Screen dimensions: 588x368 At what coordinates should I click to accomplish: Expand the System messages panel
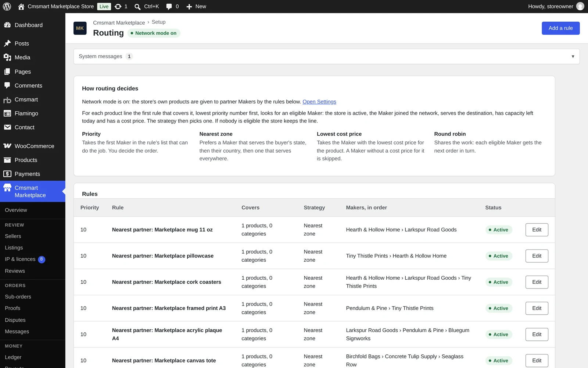pos(326,56)
